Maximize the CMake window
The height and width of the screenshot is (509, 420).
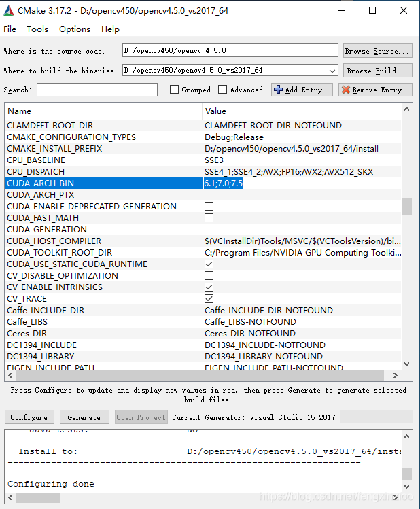pyautogui.click(x=372, y=10)
